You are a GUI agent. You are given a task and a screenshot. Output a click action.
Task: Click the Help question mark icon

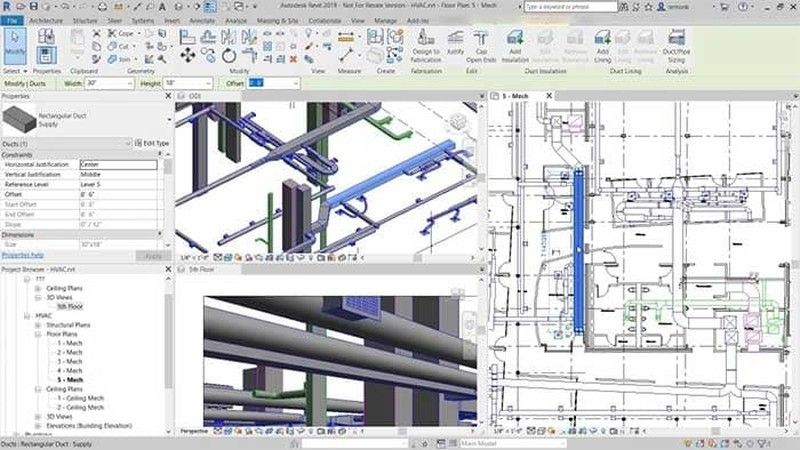click(743, 7)
